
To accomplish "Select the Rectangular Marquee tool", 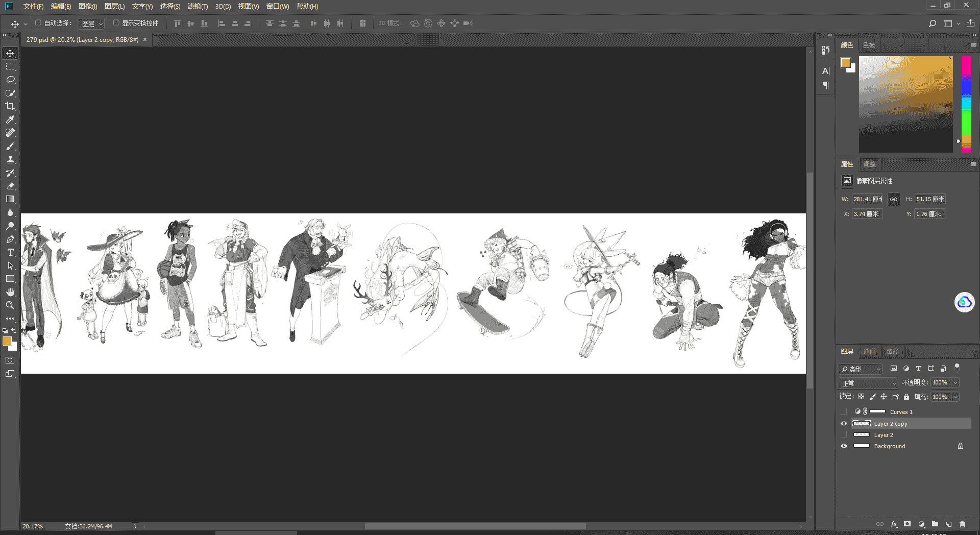I will pos(10,67).
